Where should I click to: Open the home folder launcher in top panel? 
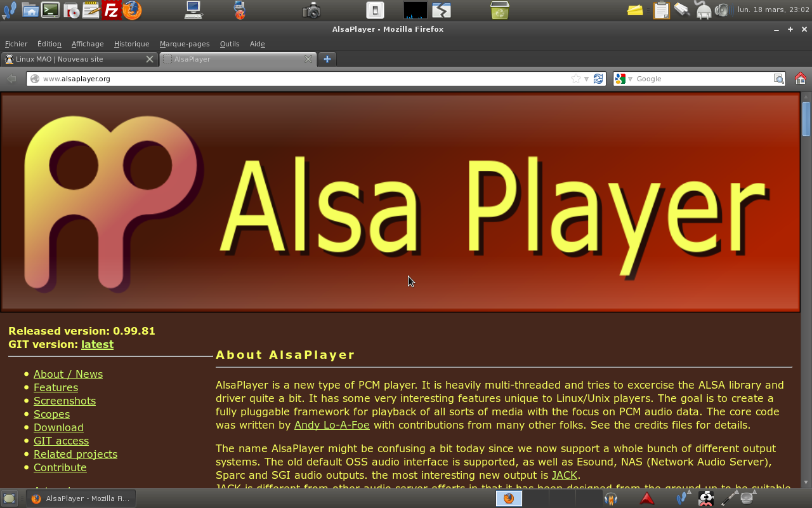point(30,10)
